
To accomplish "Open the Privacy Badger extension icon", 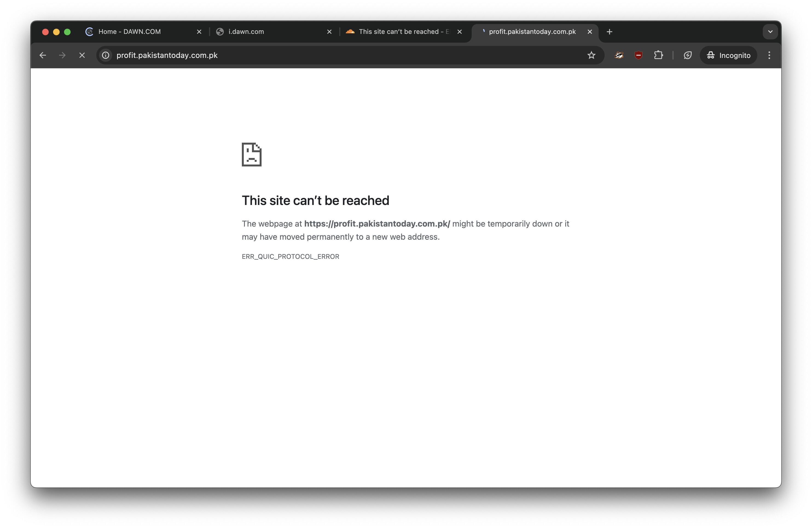I will point(619,55).
